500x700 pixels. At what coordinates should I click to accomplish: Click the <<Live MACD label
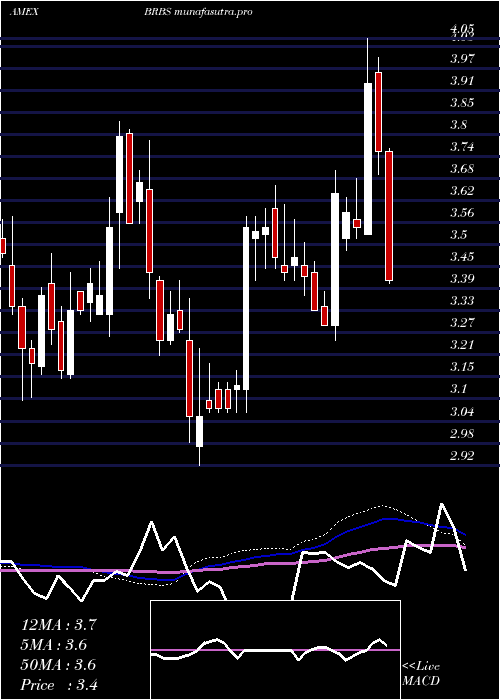421,674
